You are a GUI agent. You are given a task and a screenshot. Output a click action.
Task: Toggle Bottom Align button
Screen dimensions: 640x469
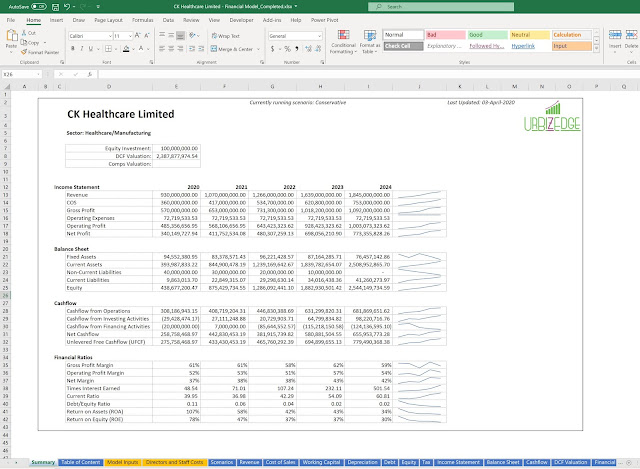pyautogui.click(x=180, y=36)
